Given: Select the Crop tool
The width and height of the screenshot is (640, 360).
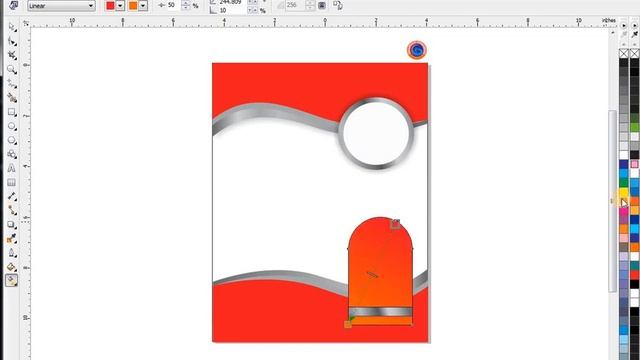Looking at the screenshot, I should pyautogui.click(x=12, y=55).
